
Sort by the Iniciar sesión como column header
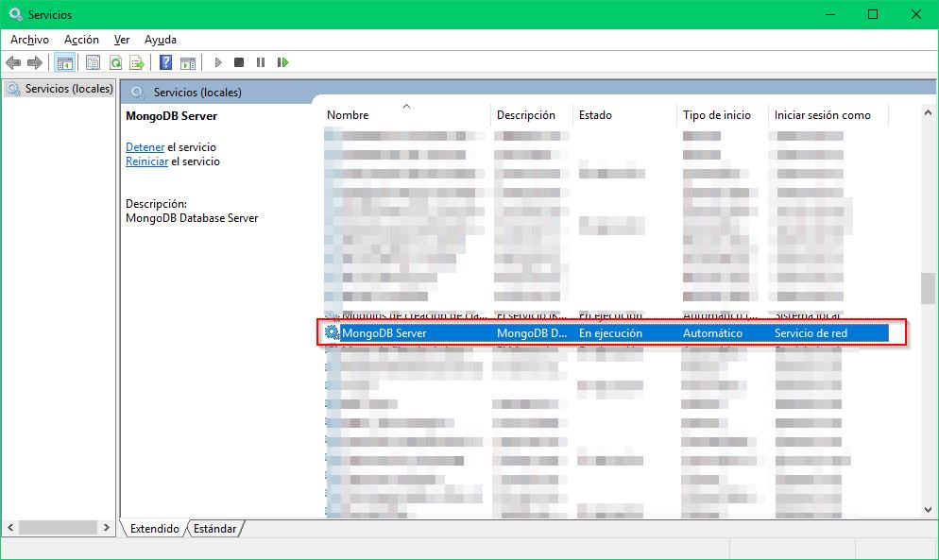pos(828,115)
